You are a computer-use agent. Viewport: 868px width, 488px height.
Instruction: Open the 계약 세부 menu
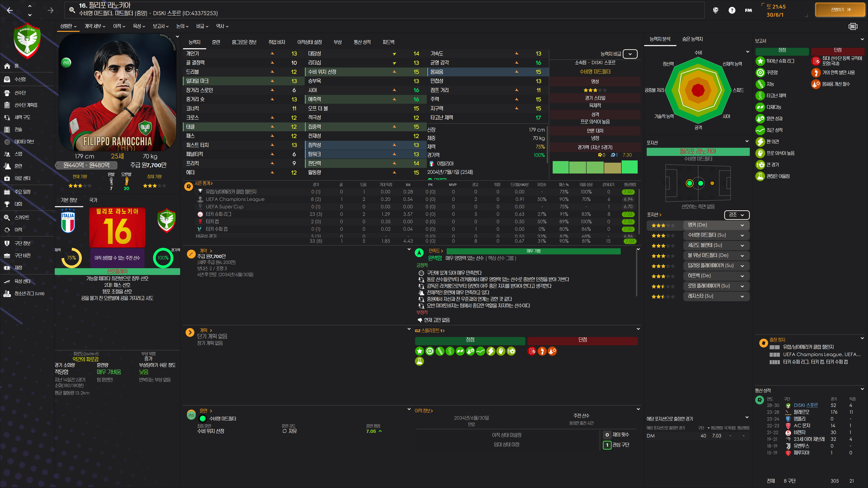[94, 26]
